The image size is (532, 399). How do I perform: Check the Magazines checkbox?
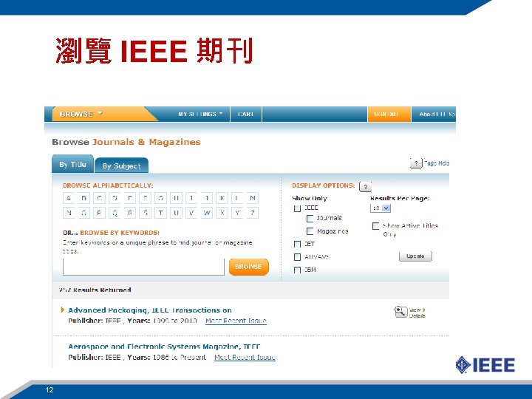pos(310,231)
